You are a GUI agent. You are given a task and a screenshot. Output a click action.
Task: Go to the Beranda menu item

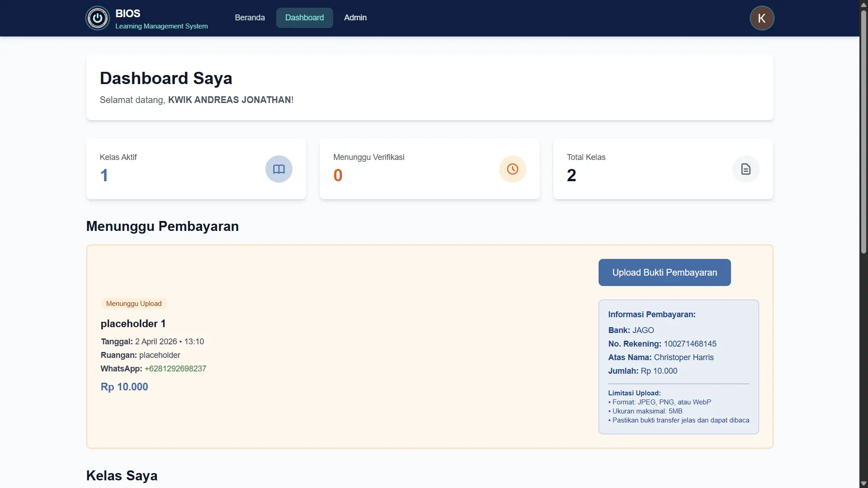250,18
